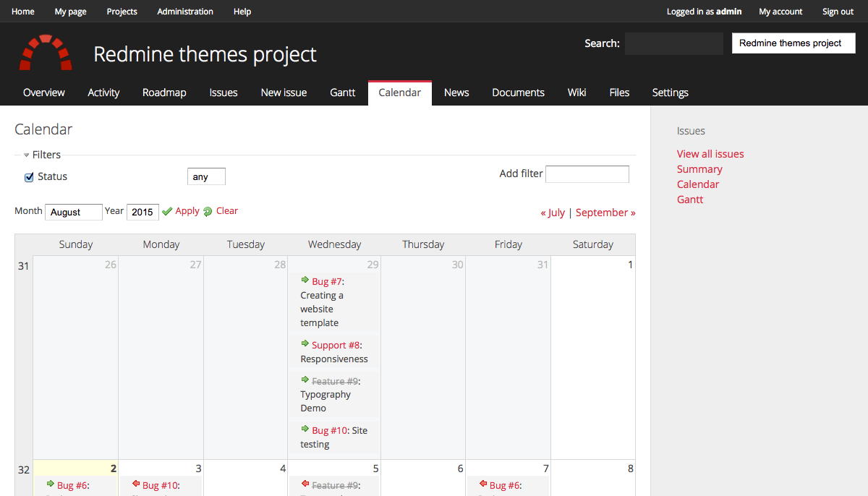The width and height of the screenshot is (868, 496).
Task: Switch to the Files tab
Action: (x=619, y=93)
